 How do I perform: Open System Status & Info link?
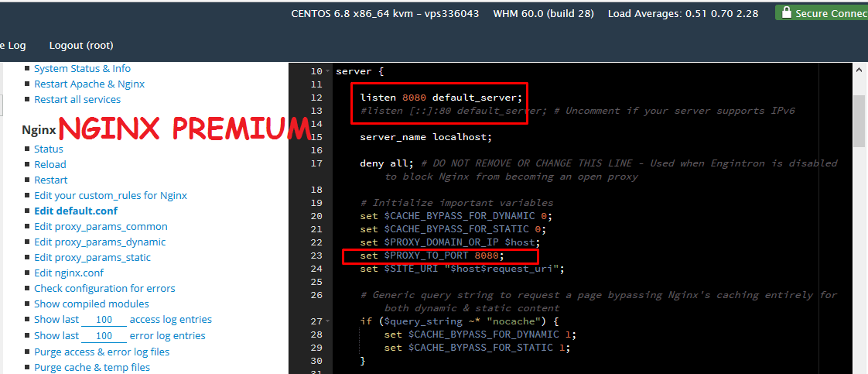[x=83, y=69]
